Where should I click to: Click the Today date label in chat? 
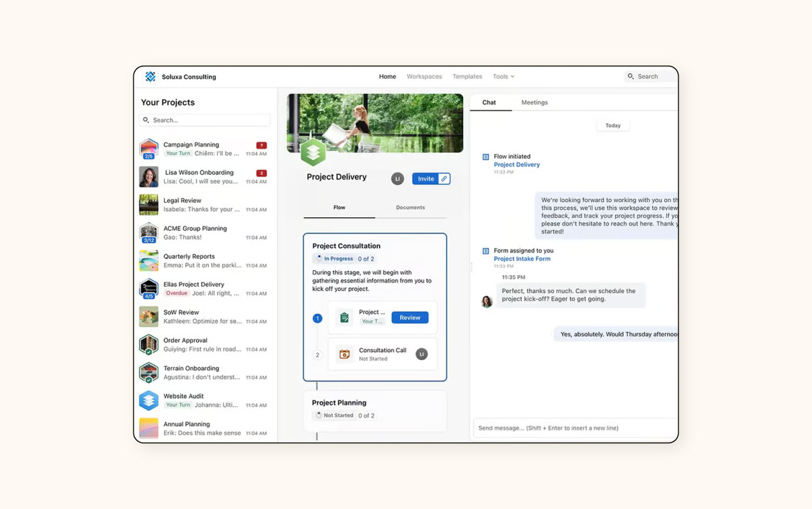point(613,126)
